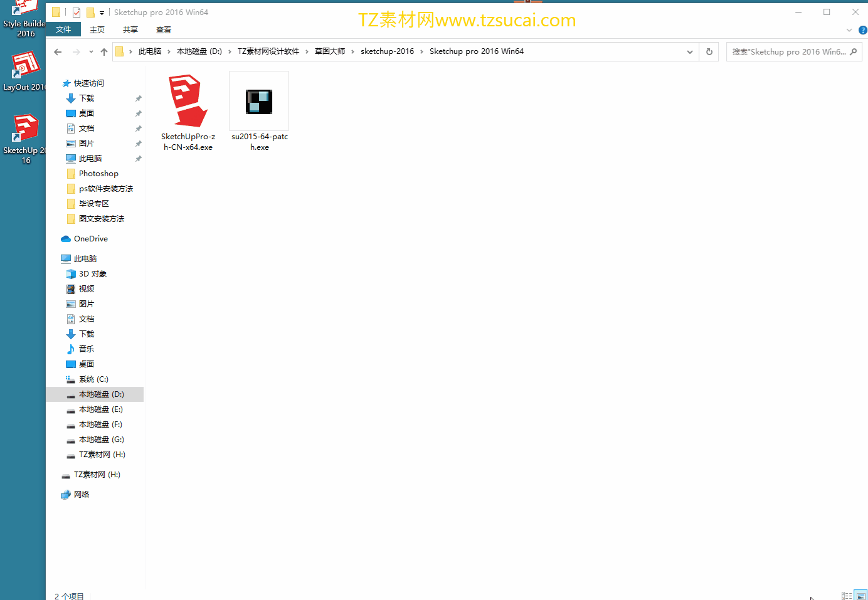
Task: Open the address bar history dropdown
Action: [x=690, y=52]
